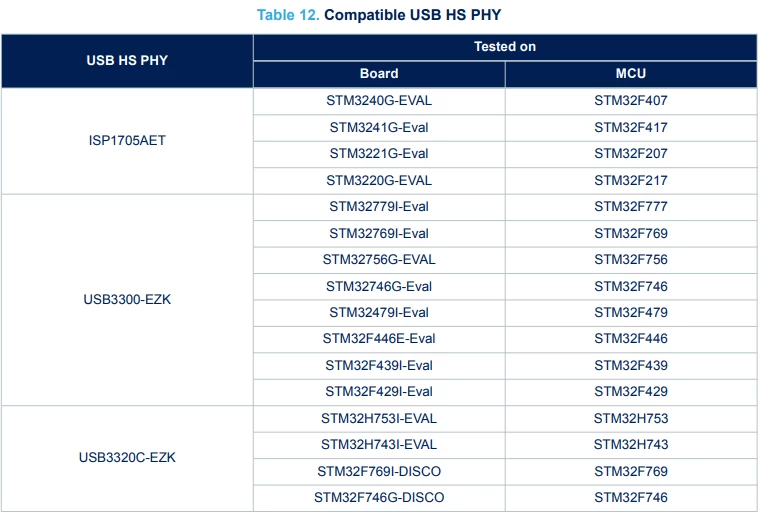Click board cell "STM32746G-Eval"
762x515 pixels.
click(x=379, y=287)
